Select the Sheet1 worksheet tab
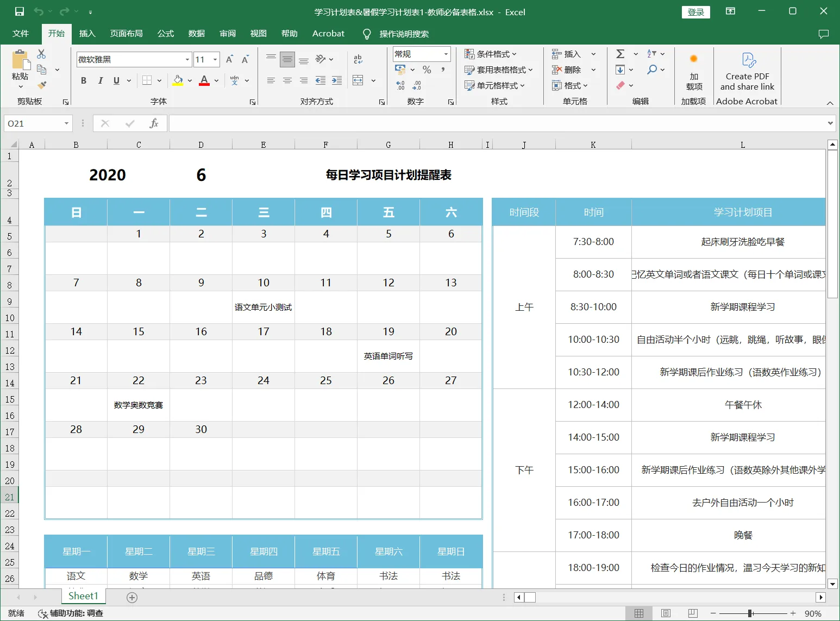This screenshot has width=840, height=621. pyautogui.click(x=83, y=596)
